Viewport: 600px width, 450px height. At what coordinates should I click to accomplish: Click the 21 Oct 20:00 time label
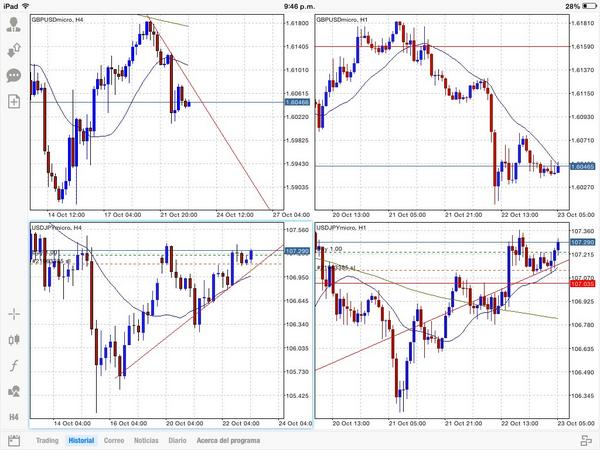179,215
